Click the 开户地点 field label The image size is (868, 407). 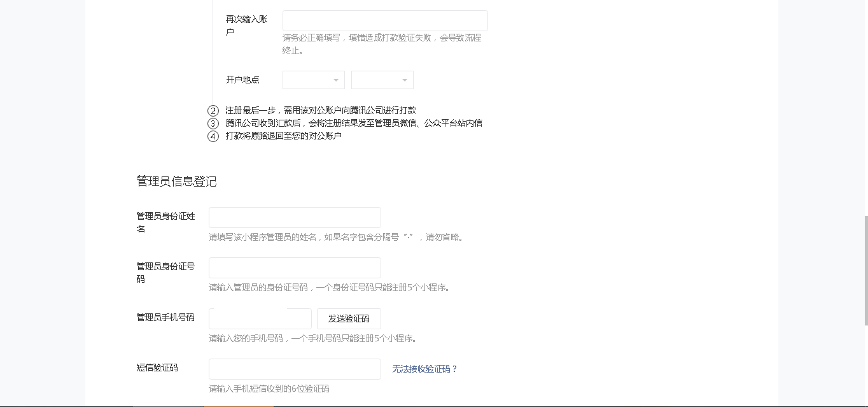[x=242, y=80]
